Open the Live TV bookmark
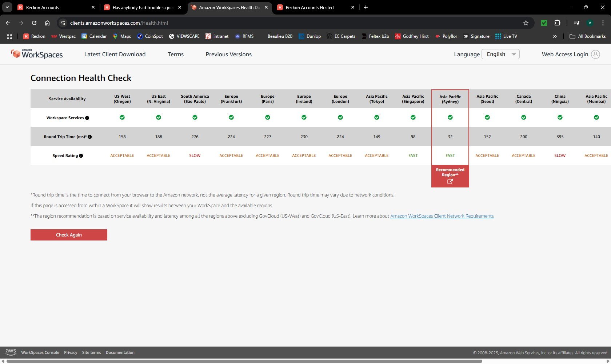The image size is (611, 364). pyautogui.click(x=506, y=36)
